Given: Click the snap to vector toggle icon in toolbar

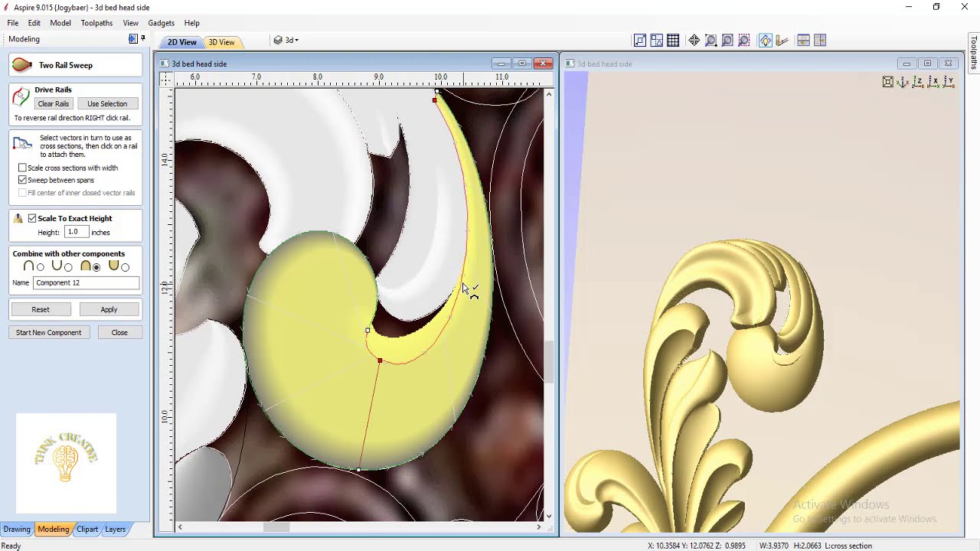Looking at the screenshot, I should point(640,41).
